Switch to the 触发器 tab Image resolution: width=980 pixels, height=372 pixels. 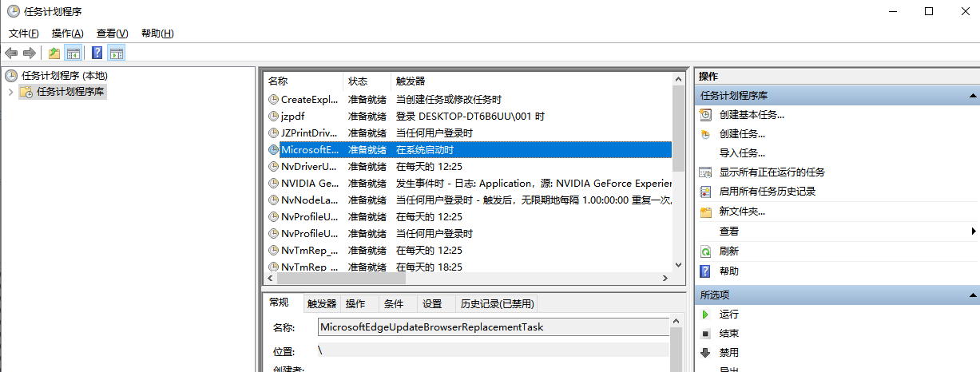point(322,304)
